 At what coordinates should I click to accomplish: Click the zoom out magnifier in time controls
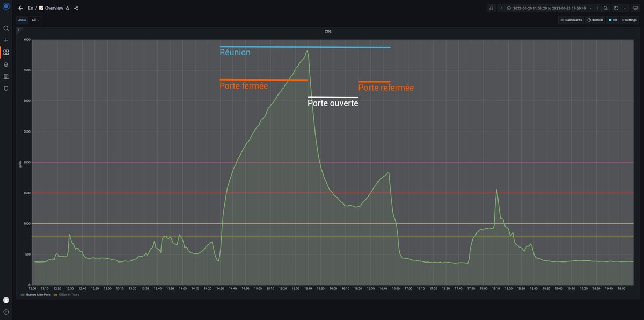tap(605, 8)
